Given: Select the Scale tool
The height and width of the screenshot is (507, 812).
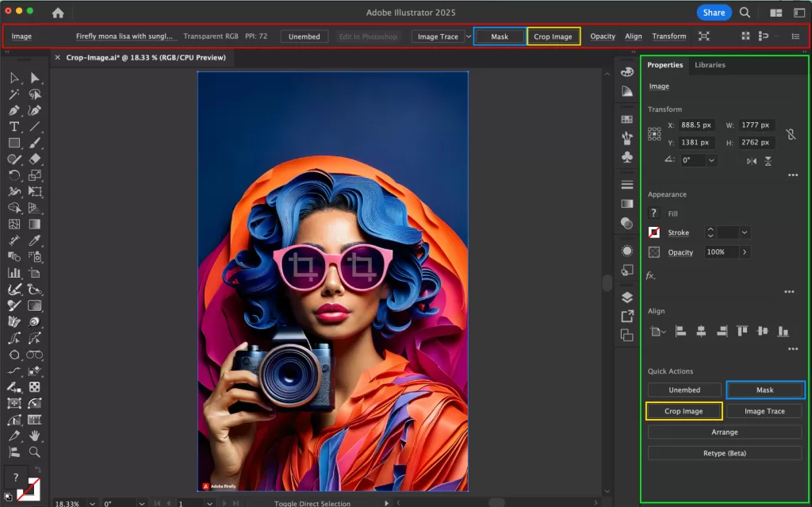Looking at the screenshot, I should pyautogui.click(x=35, y=175).
